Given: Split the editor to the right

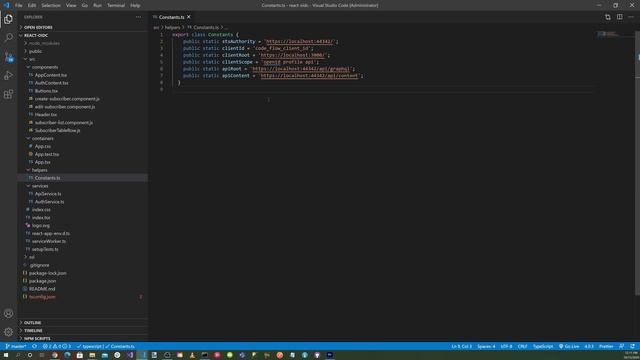Looking at the screenshot, I should [x=620, y=17].
